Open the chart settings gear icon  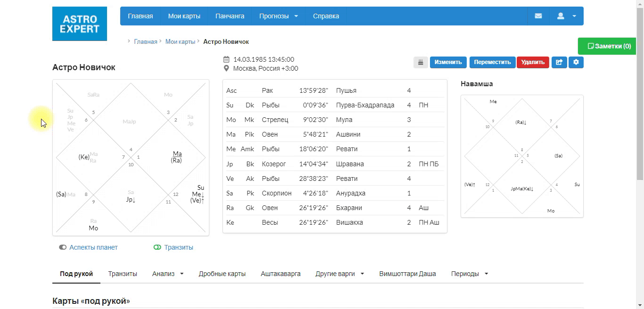coord(576,62)
